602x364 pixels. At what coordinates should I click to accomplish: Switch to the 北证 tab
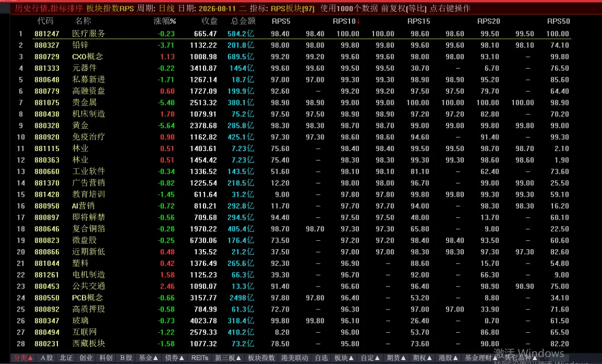[66, 358]
